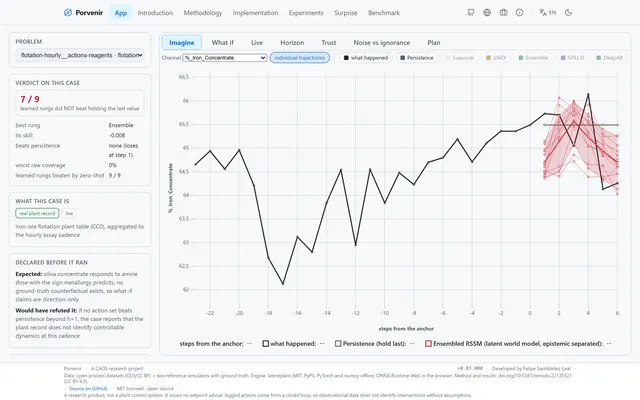Click the 'real plant record' tag
Image resolution: width=640 pixels, height=400 pixels.
click(37, 213)
